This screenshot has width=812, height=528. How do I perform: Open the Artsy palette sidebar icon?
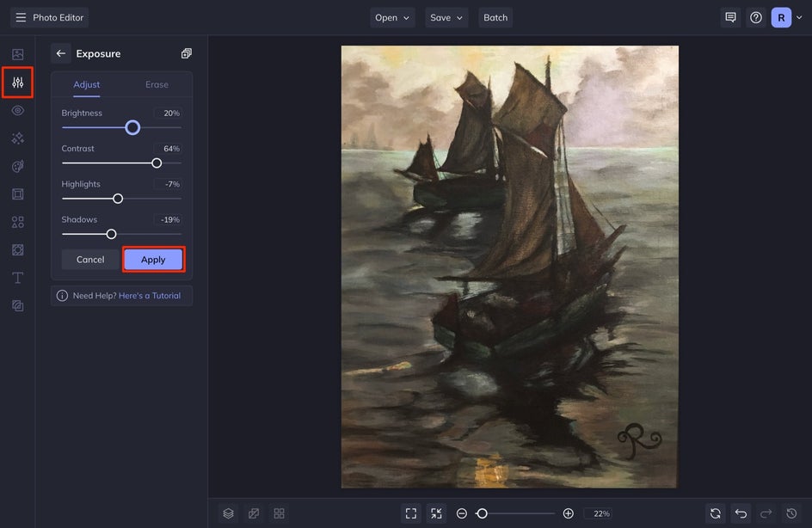[17, 166]
